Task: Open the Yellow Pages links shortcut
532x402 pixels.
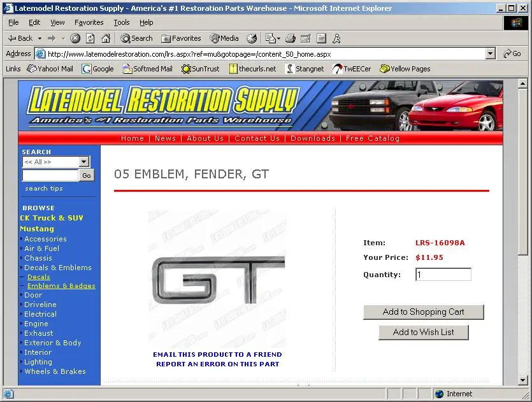Action: coord(405,69)
